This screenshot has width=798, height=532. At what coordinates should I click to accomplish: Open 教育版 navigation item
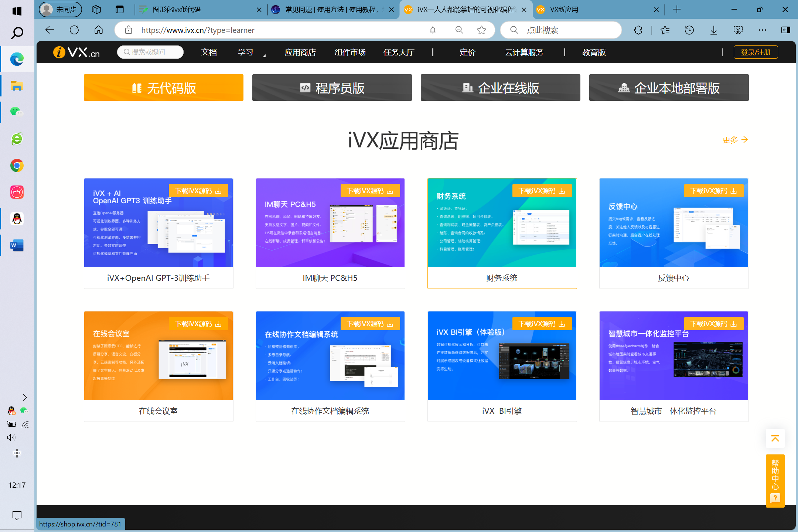tap(594, 52)
